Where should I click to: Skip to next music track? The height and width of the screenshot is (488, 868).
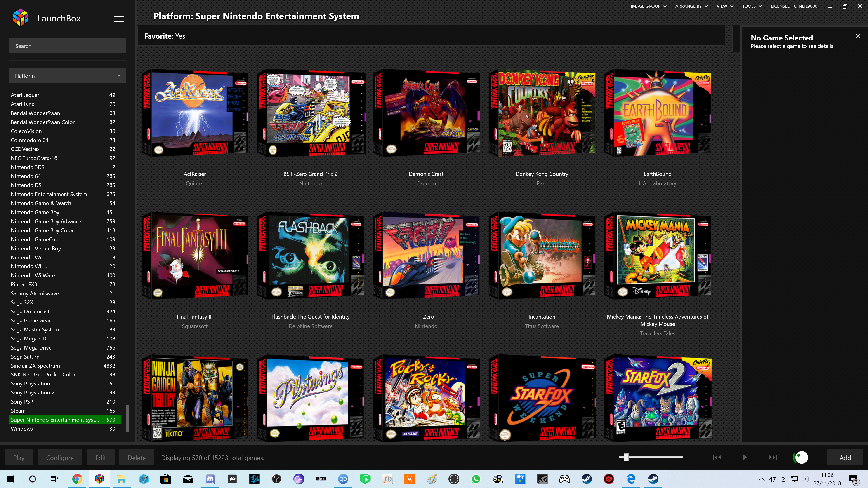(x=773, y=457)
